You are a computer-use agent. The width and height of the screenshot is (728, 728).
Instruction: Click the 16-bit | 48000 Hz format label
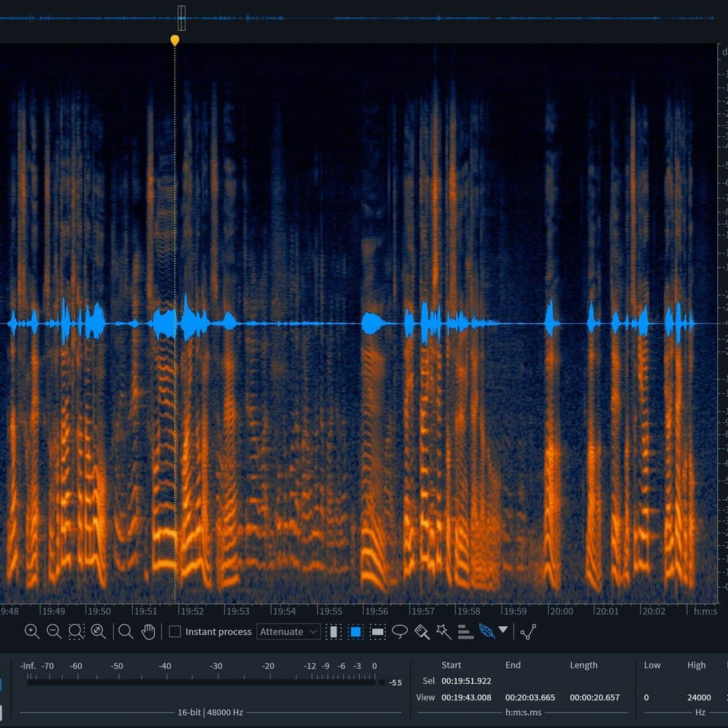pyautogui.click(x=210, y=712)
